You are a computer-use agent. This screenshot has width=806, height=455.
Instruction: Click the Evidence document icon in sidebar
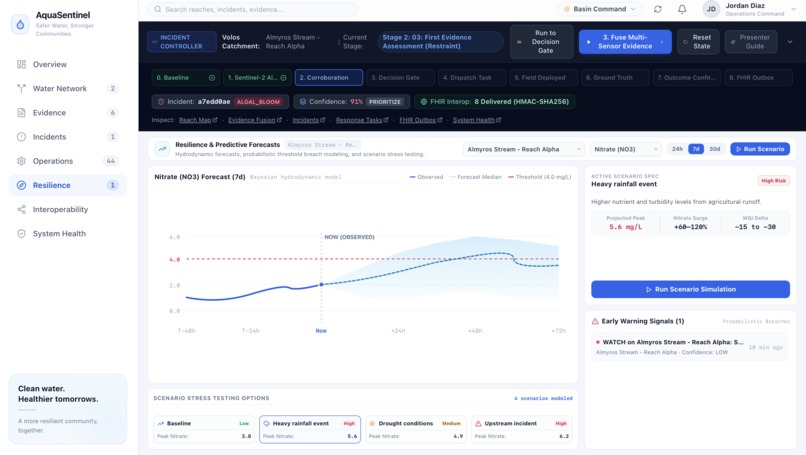point(21,113)
